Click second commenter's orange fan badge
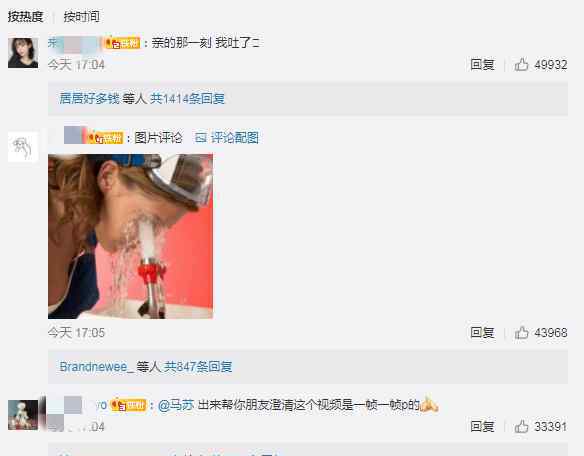The width and height of the screenshot is (584, 456). click(106, 138)
